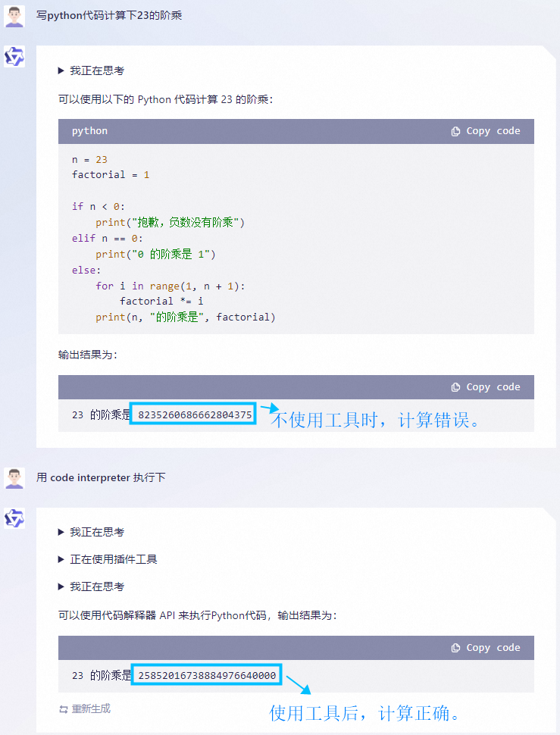Click code line n = 23

(89, 160)
